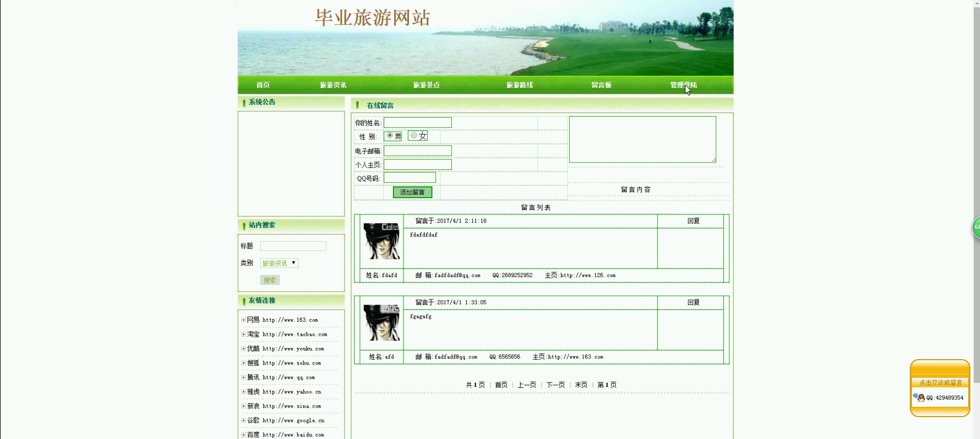
Task: Go to 上一页 in pagination
Action: point(527,385)
